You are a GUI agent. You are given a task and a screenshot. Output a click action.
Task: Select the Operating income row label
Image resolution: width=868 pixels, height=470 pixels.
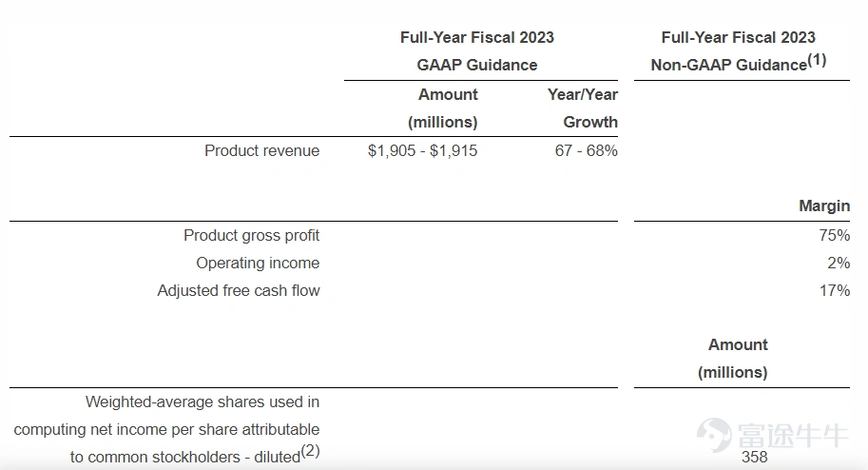point(258,263)
